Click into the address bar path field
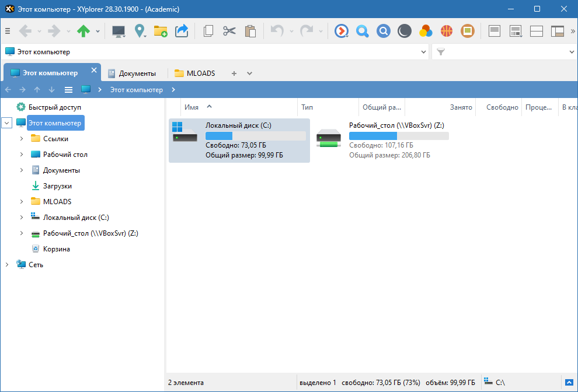Image resolution: width=578 pixels, height=392 pixels. 215,52
